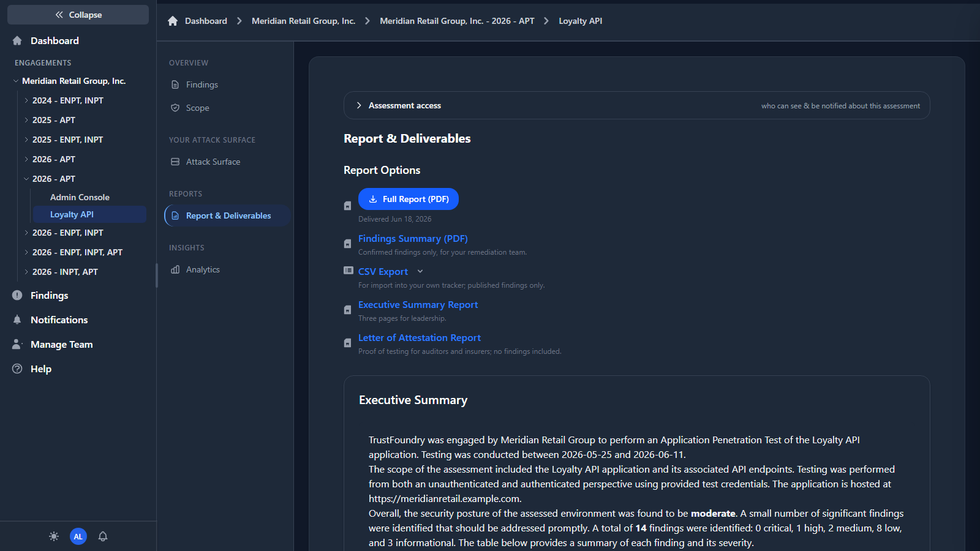The width and height of the screenshot is (980, 551).
Task: Toggle light/dark theme sun icon
Action: coord(54,536)
